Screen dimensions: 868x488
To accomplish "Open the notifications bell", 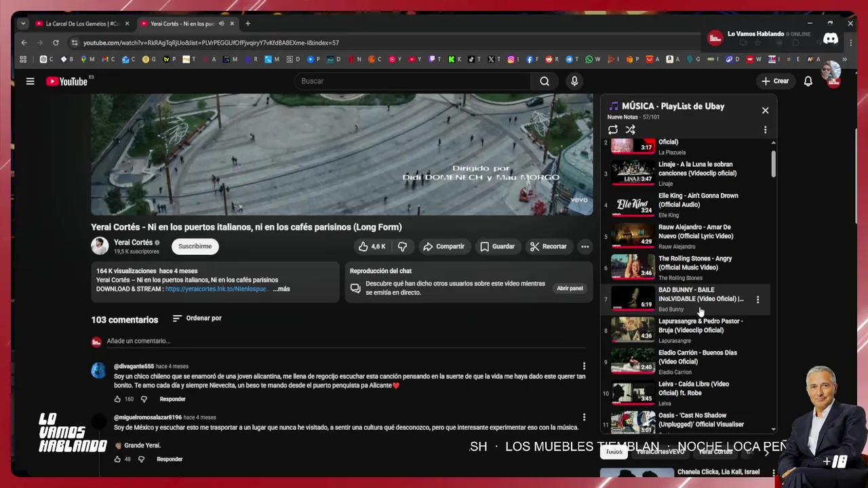I will tap(808, 81).
